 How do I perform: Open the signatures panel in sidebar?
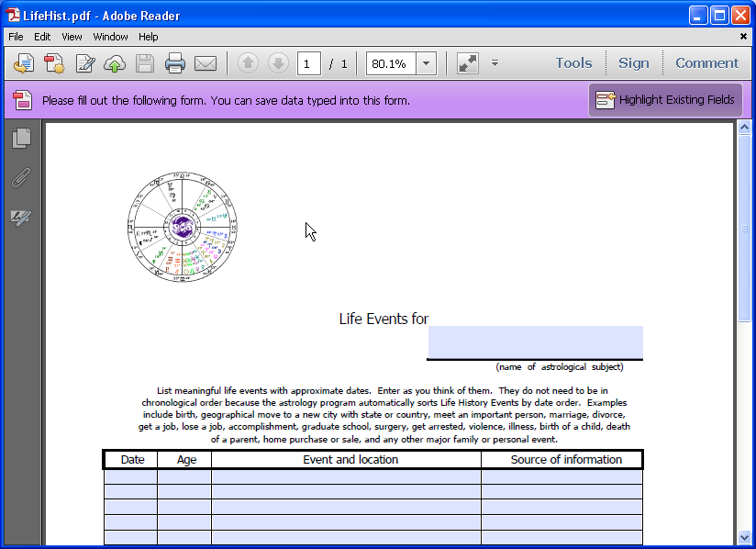click(x=21, y=217)
